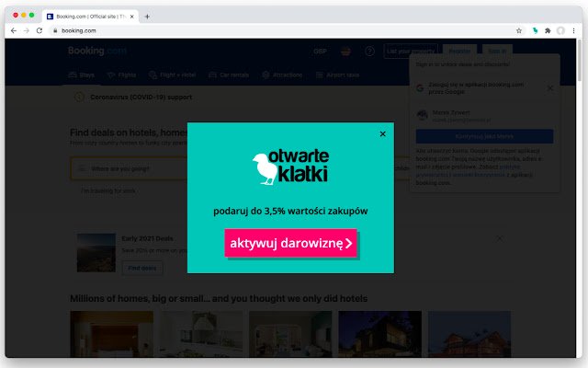Open the green bird extension icon
Image resolution: width=588 pixels, height=368 pixels.
535,30
